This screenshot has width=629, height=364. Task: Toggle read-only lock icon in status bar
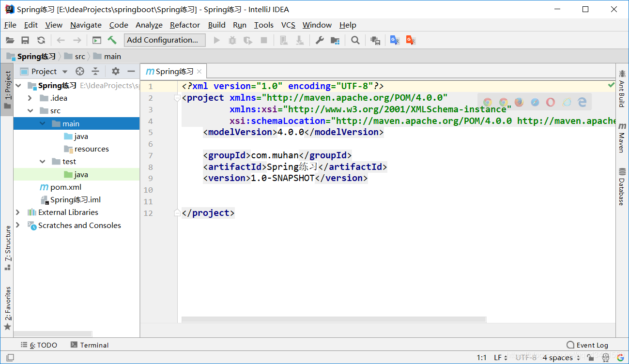(x=590, y=357)
